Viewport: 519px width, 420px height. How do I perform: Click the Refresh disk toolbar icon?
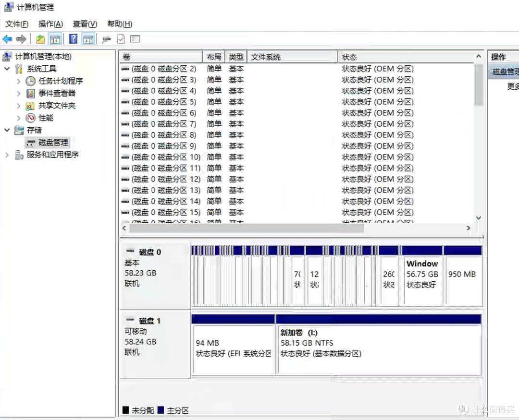(x=106, y=40)
